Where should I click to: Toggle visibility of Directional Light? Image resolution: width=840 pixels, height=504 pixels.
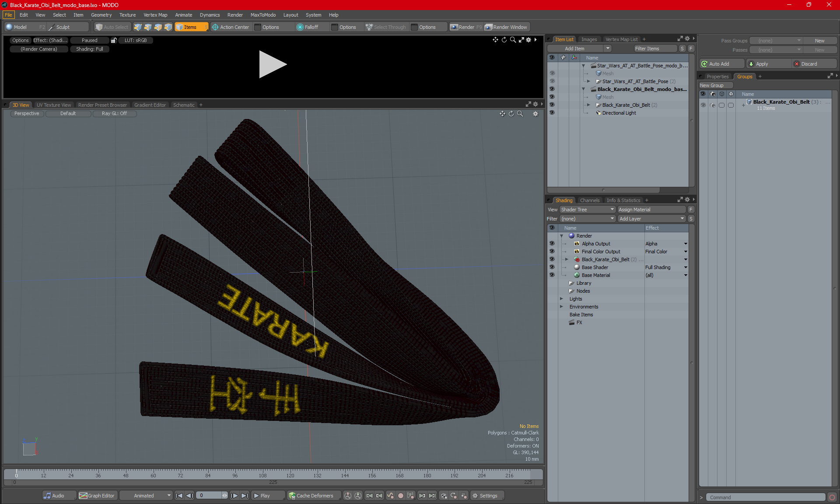[x=552, y=113]
